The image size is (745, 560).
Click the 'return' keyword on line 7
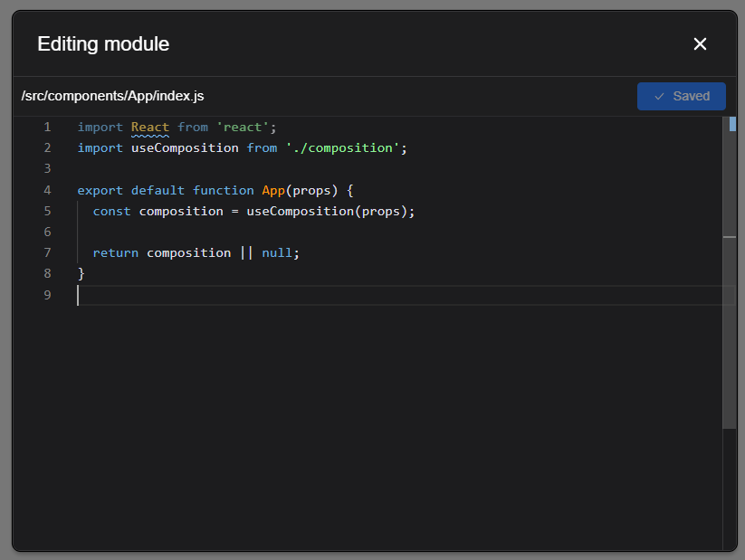click(x=116, y=253)
